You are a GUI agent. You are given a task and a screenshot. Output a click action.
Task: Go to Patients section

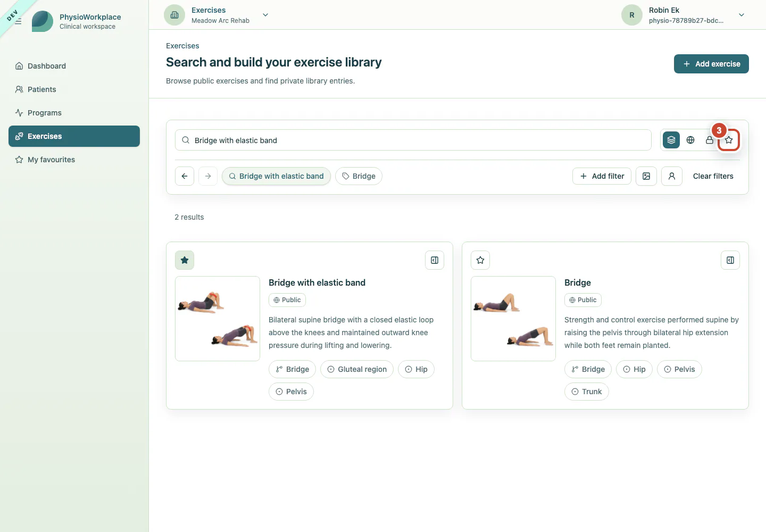point(74,89)
